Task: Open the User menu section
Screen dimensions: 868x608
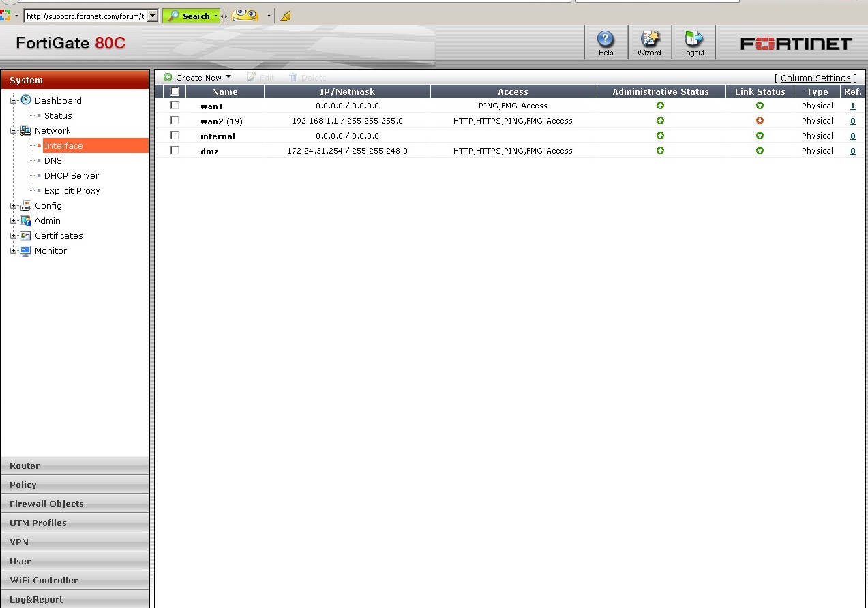Action: pyautogui.click(x=75, y=561)
